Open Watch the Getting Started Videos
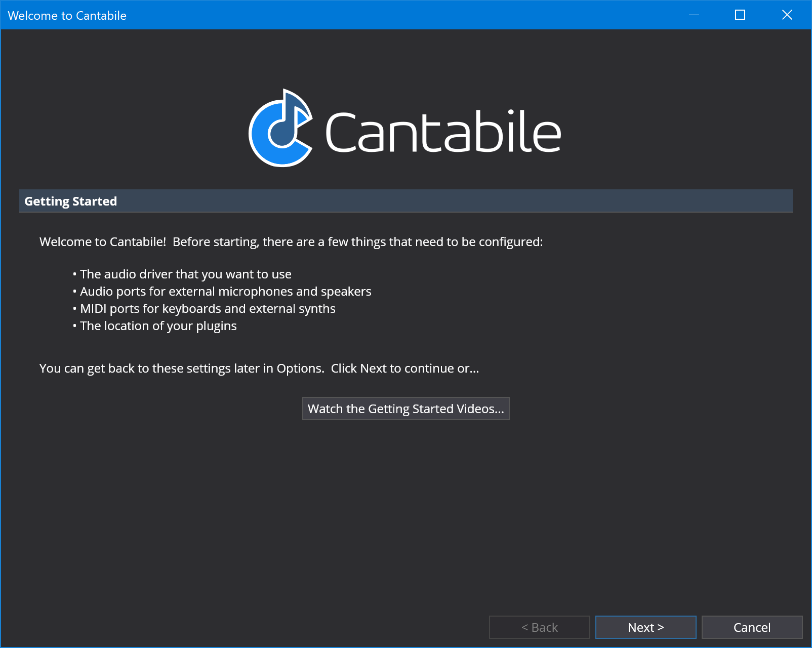 point(406,409)
